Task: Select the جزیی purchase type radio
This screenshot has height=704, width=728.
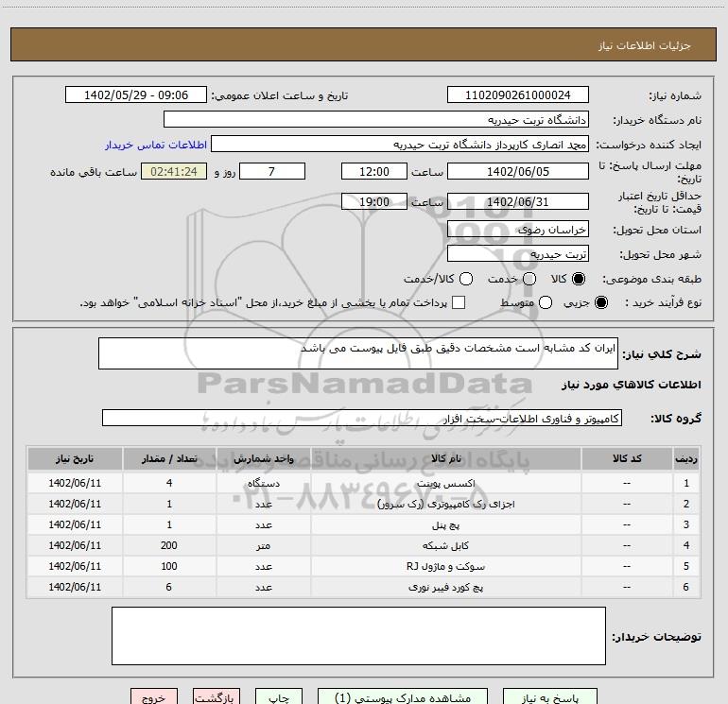Action: pyautogui.click(x=603, y=302)
